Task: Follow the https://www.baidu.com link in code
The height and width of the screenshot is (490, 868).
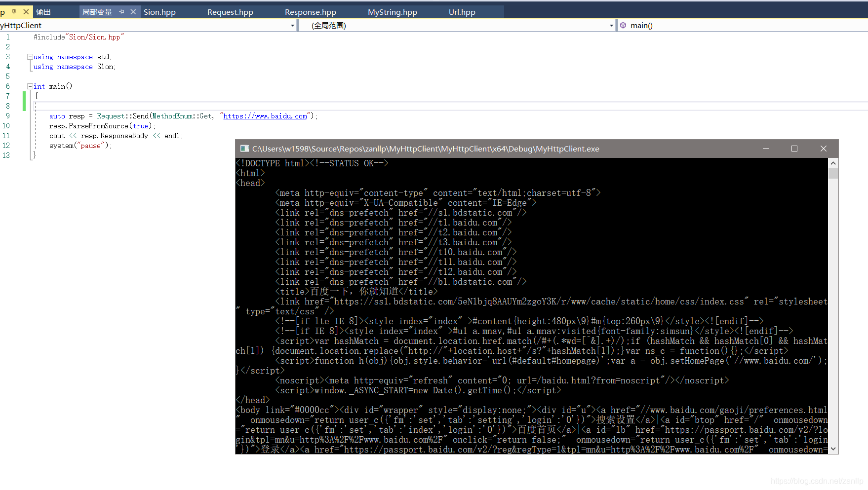Action: click(x=265, y=116)
